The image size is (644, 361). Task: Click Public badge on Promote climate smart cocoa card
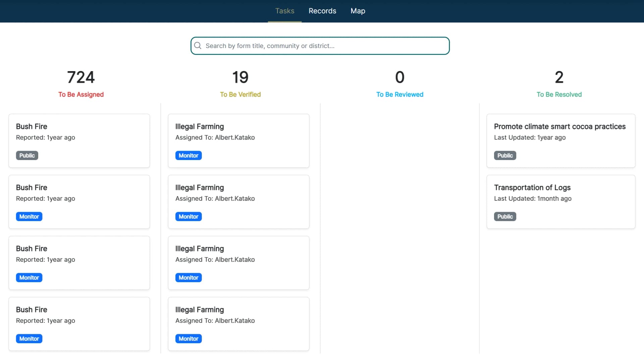click(505, 155)
